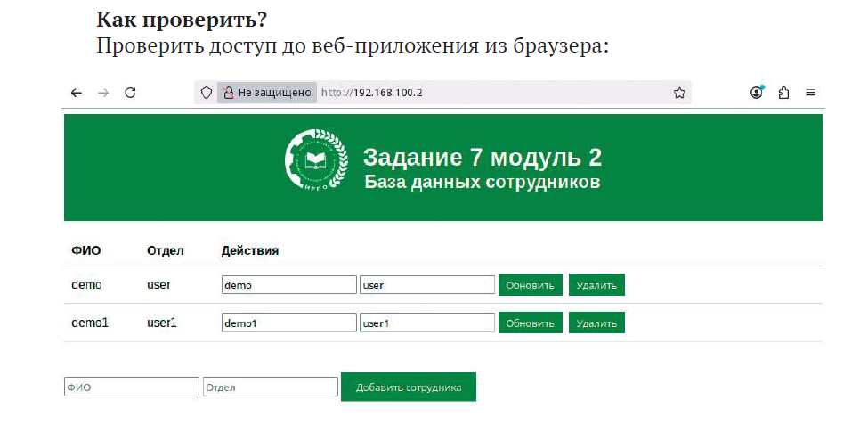
Task: Click the 'Не защищено' security indicator
Action: (x=267, y=93)
